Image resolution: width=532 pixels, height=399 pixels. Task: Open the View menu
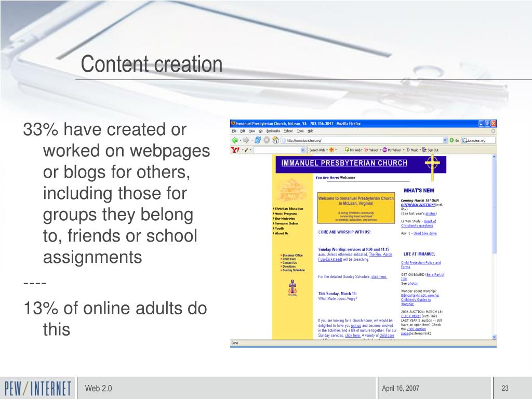tap(252, 131)
